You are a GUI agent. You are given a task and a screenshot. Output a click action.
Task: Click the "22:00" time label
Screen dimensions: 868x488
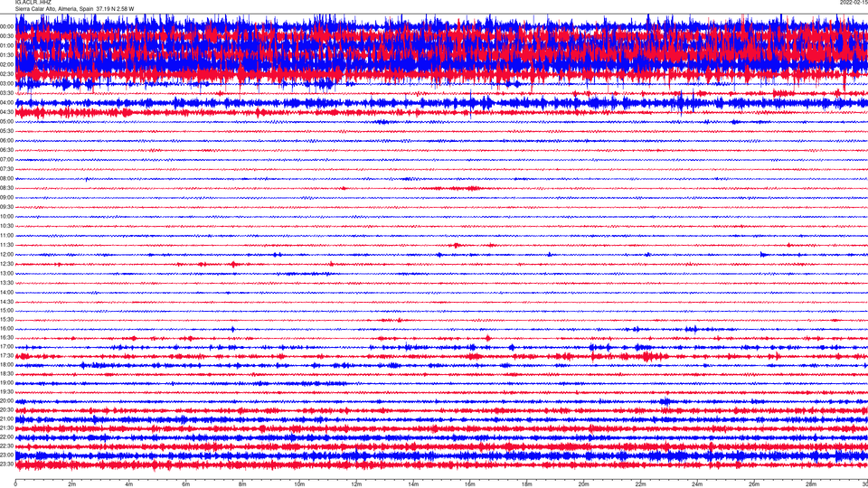tap(6, 437)
